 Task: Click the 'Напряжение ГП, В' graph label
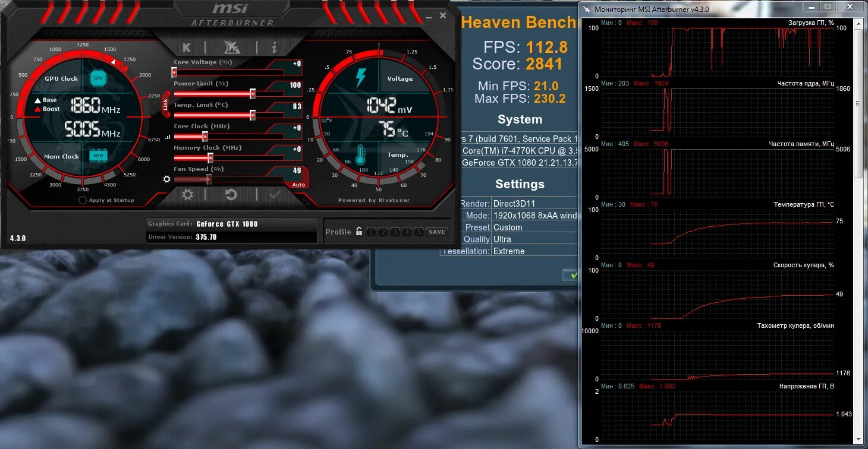click(x=807, y=386)
